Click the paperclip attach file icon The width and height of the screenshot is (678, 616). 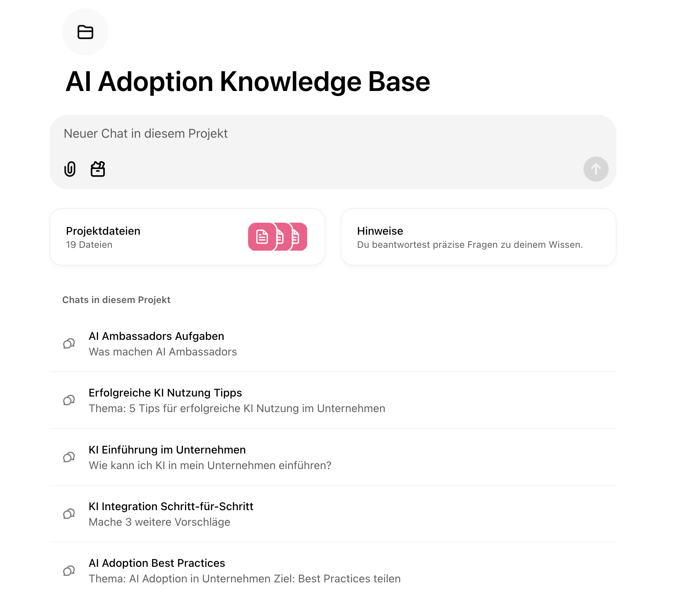[70, 169]
